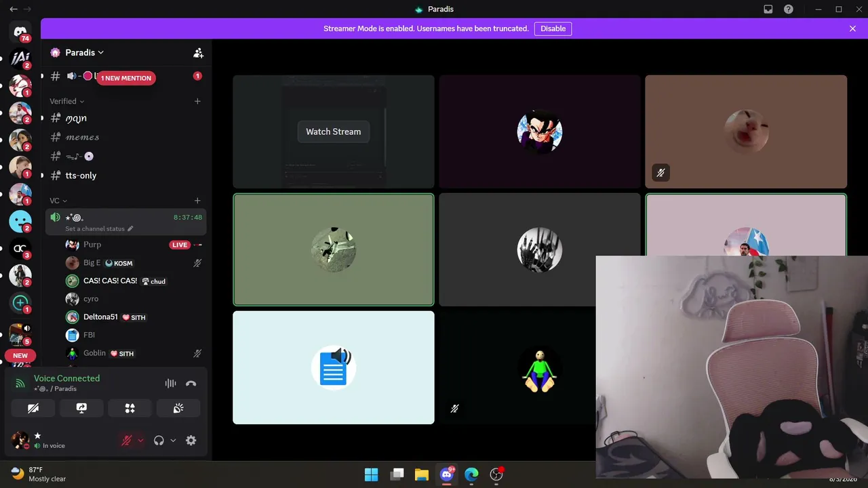Click the Add a Server plus icon
Screen dimensions: 868x488
20,303
